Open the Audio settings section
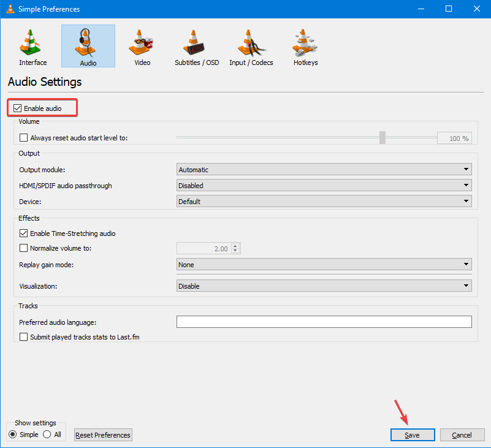491x448 pixels. [88, 46]
